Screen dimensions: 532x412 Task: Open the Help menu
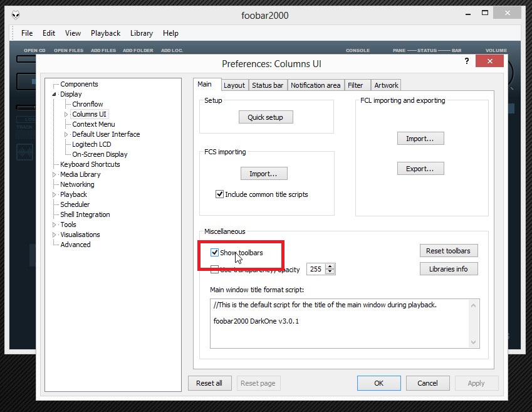pyautogui.click(x=170, y=33)
